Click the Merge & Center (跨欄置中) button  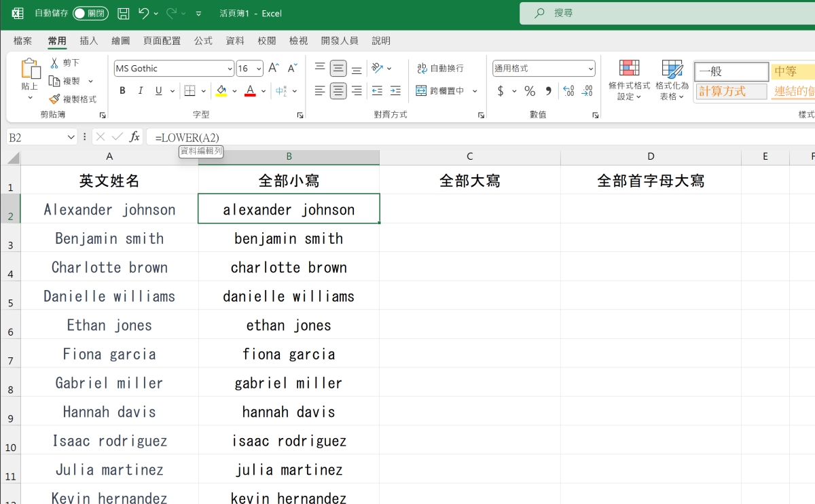(440, 91)
